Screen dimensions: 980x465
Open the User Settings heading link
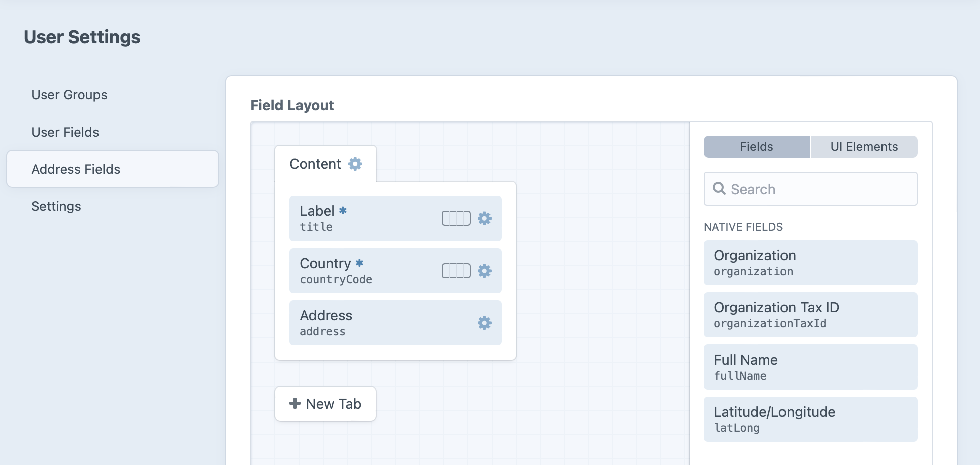pos(83,36)
